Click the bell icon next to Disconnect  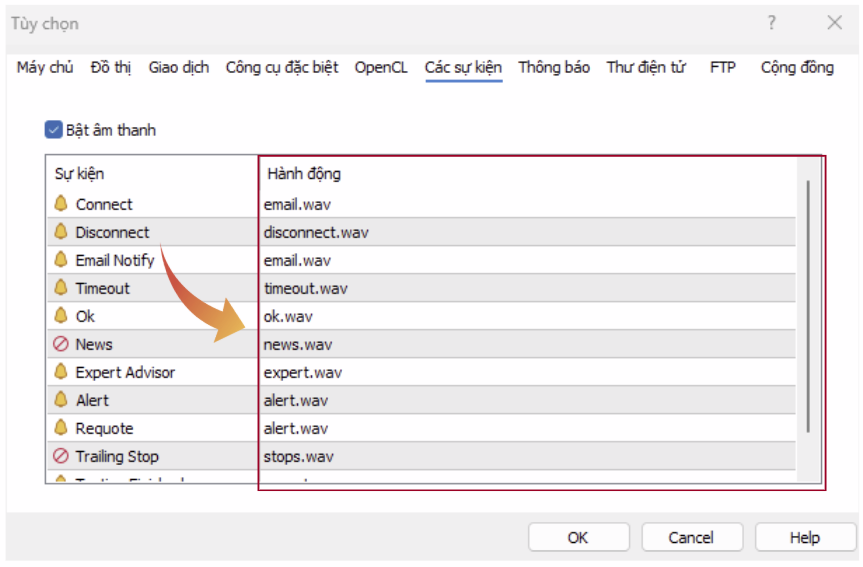coord(61,232)
